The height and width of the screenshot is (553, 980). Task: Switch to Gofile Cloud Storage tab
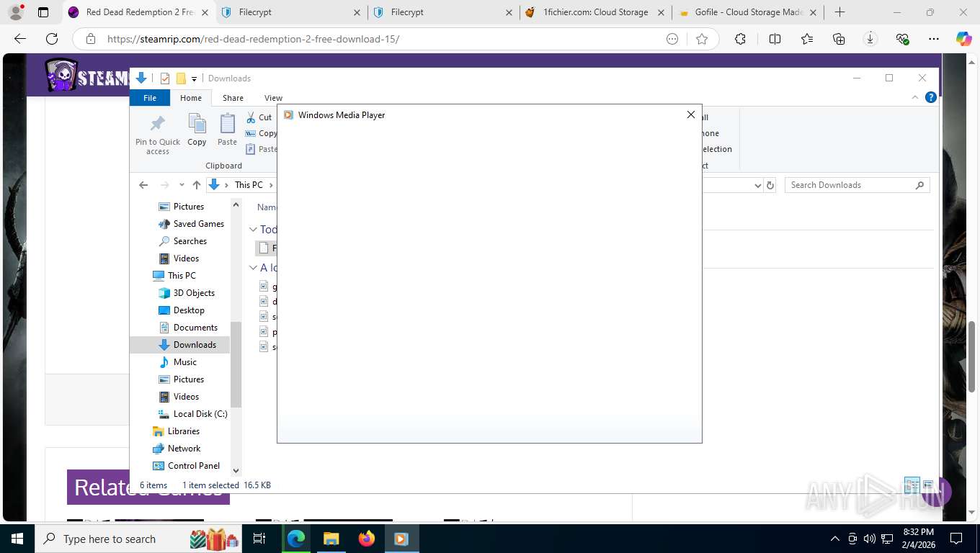click(x=747, y=12)
